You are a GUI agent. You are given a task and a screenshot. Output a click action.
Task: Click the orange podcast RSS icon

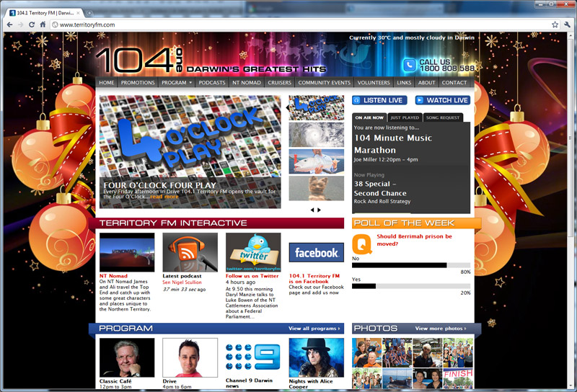[190, 252]
